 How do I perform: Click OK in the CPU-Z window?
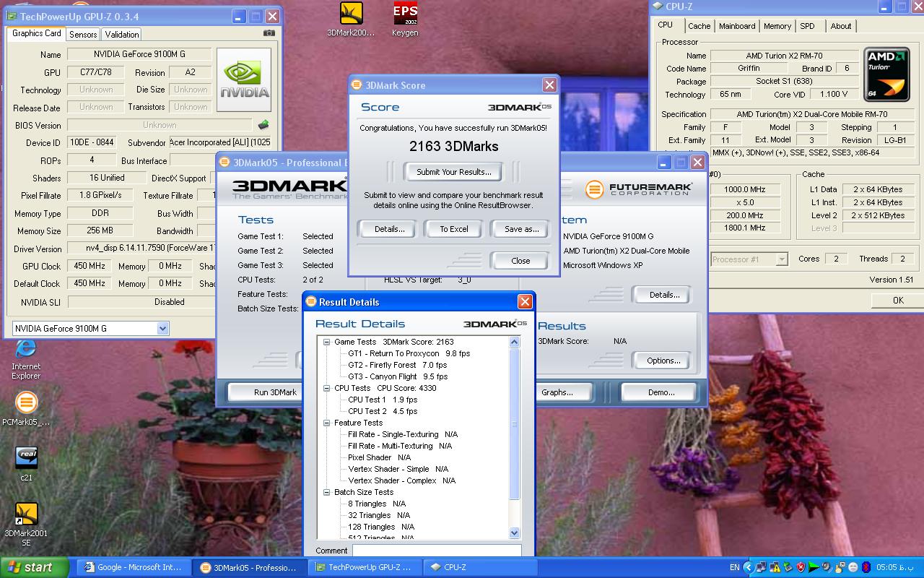point(897,300)
